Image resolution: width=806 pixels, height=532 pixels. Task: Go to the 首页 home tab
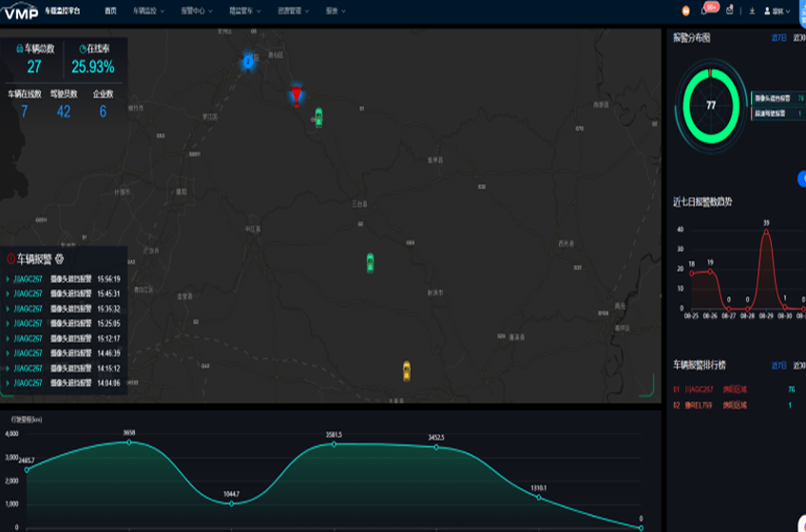tap(111, 10)
